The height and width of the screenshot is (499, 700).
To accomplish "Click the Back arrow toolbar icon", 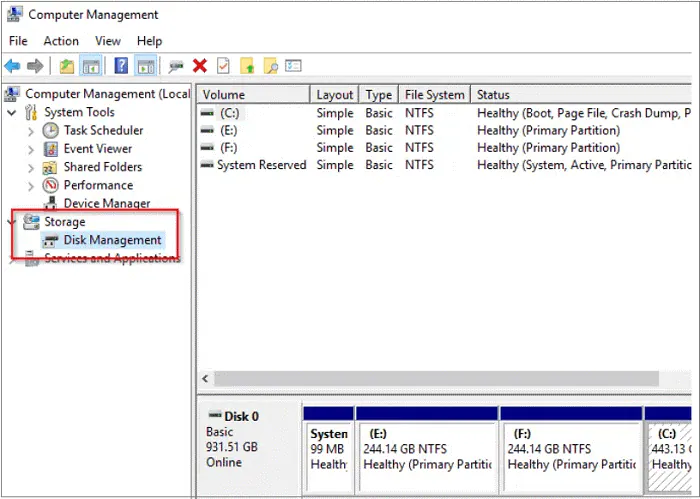I will pyautogui.click(x=12, y=67).
